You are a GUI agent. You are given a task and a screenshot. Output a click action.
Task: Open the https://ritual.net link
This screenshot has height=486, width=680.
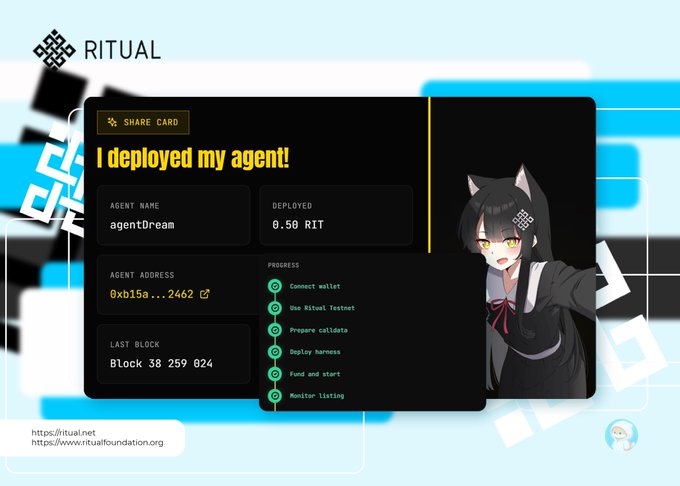tap(63, 432)
